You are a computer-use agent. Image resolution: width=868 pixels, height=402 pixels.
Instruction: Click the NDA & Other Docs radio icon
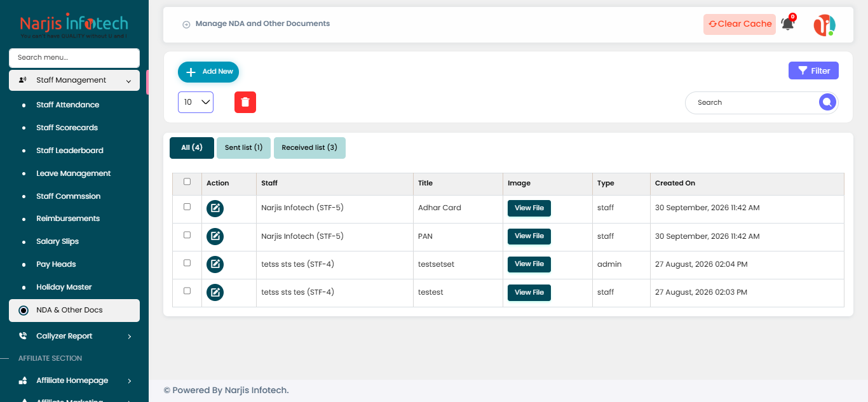tap(24, 311)
